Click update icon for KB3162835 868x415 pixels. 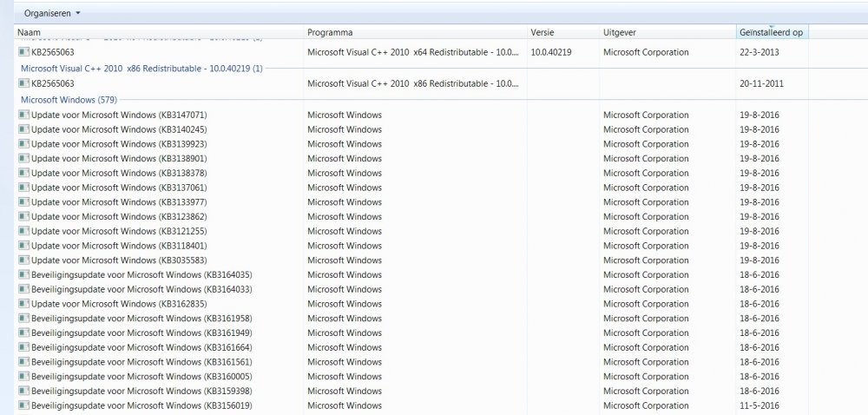[x=23, y=303]
